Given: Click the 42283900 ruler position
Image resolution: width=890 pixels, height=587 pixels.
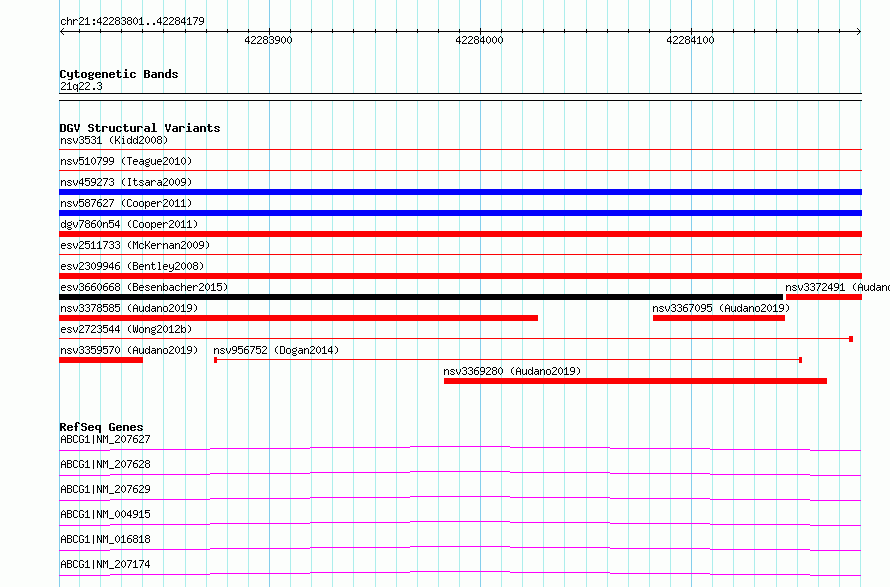Looking at the screenshot, I should tap(268, 40).
